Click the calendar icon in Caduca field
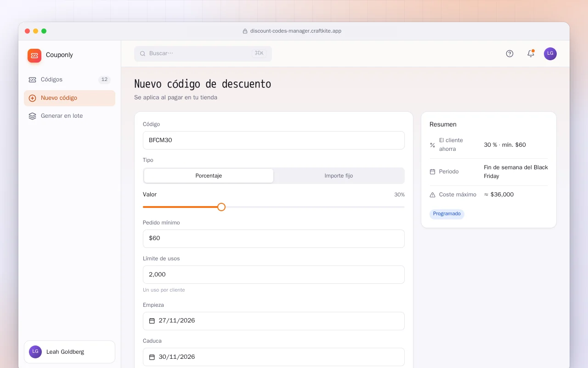Image resolution: width=588 pixels, height=368 pixels. point(152,357)
